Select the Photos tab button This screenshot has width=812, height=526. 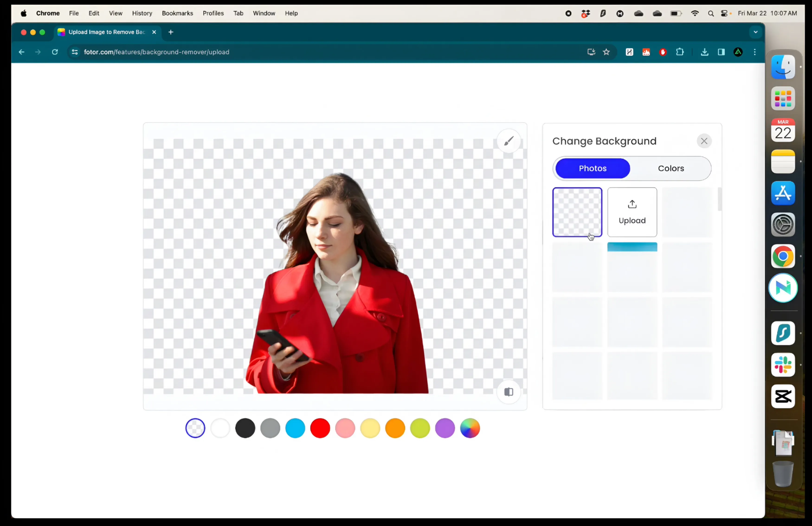click(x=592, y=168)
